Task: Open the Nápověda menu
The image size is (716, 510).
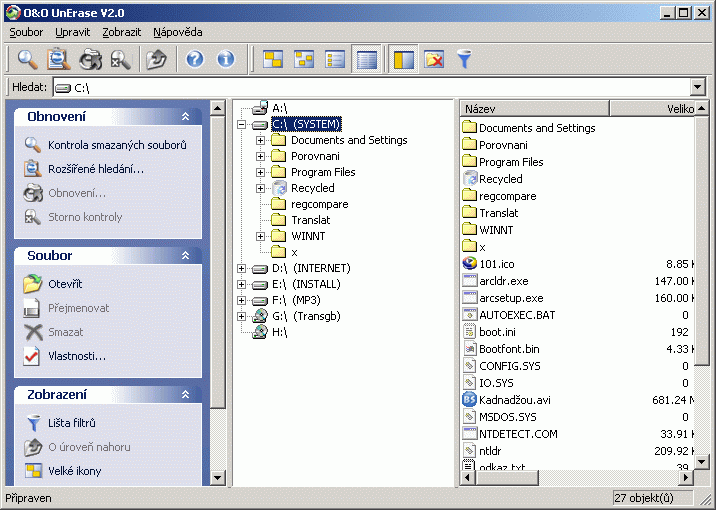Action: tap(177, 32)
